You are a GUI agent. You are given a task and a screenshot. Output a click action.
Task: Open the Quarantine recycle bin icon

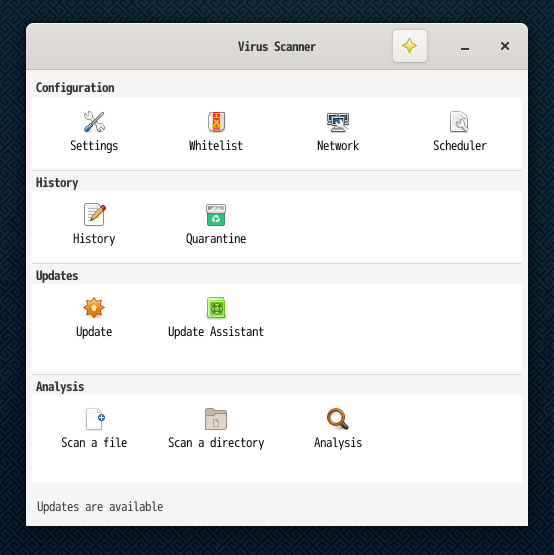tap(216, 215)
